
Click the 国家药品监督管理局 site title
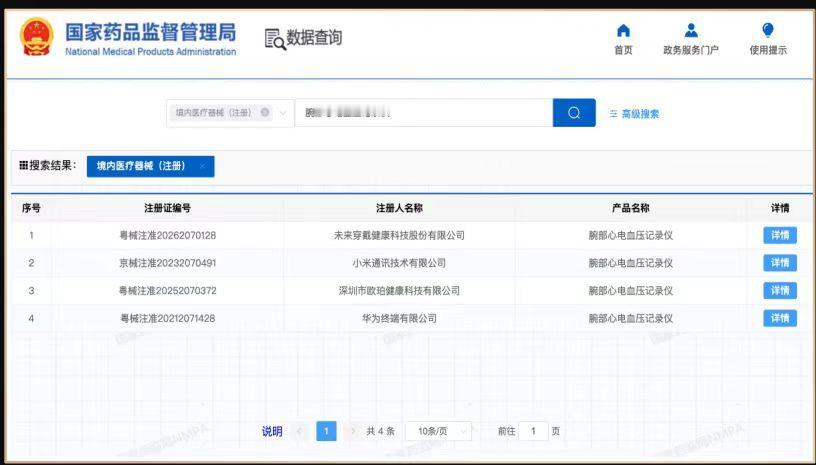click(150, 32)
